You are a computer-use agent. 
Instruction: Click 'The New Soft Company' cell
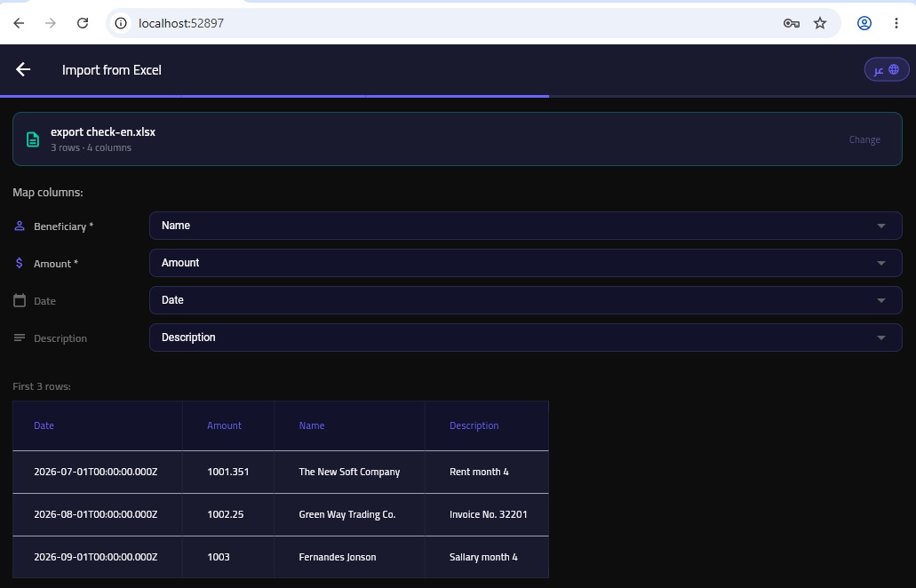tap(349, 472)
